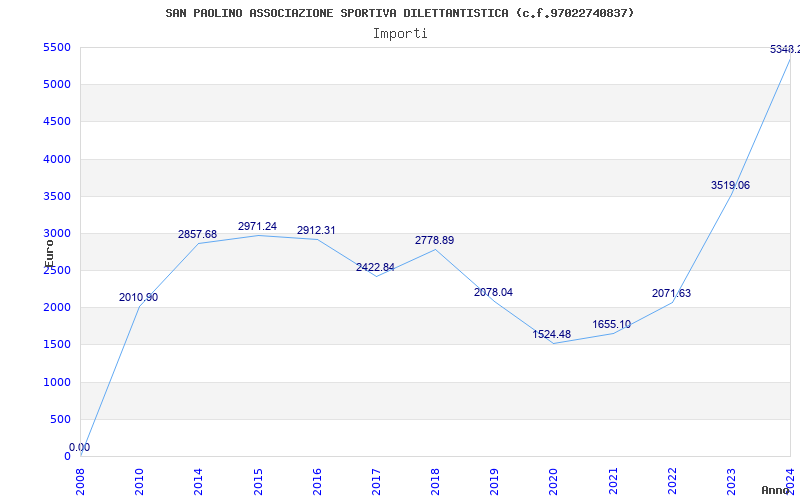Select the 2778.89 data label
The height and width of the screenshot is (500, 800).
coord(434,240)
